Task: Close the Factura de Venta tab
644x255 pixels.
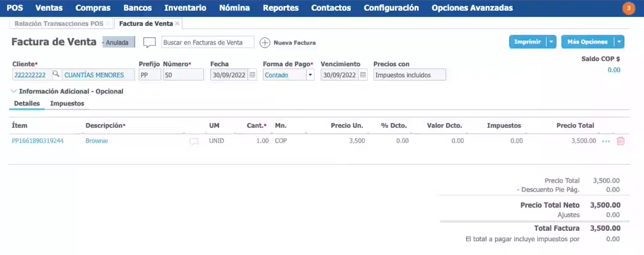Action: pos(177,24)
